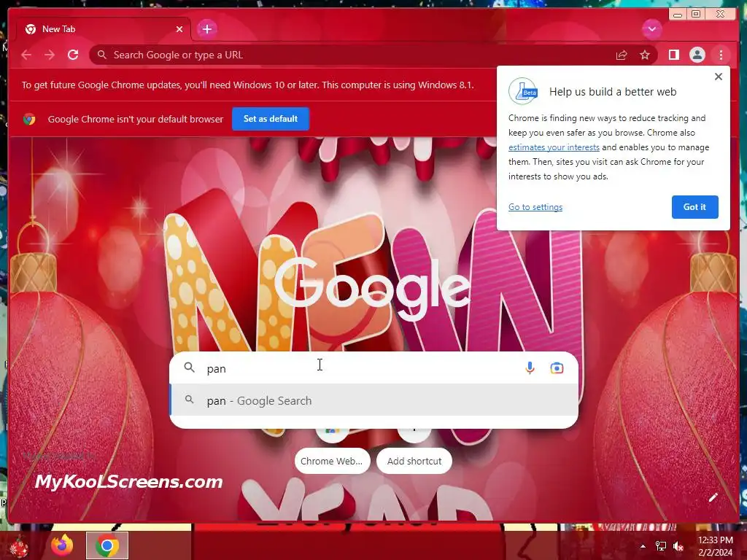
Task: Show hidden tray icons arrow
Action: (643, 546)
